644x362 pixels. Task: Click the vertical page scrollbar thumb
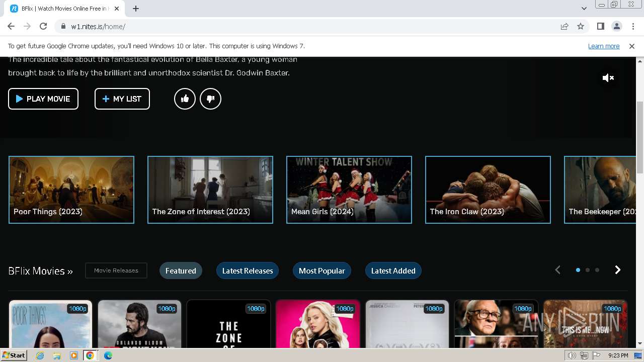pyautogui.click(x=639, y=137)
